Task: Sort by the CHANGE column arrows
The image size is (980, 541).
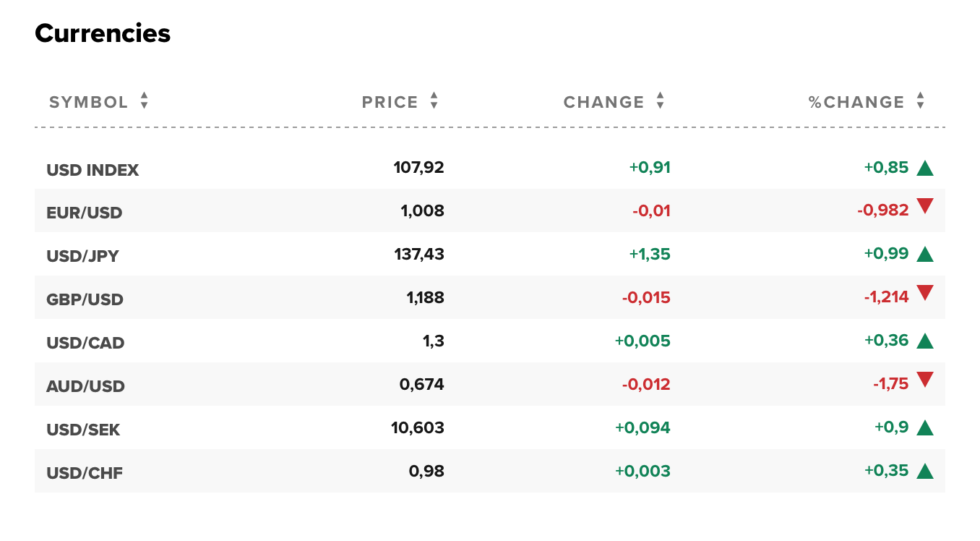Action: coord(660,102)
